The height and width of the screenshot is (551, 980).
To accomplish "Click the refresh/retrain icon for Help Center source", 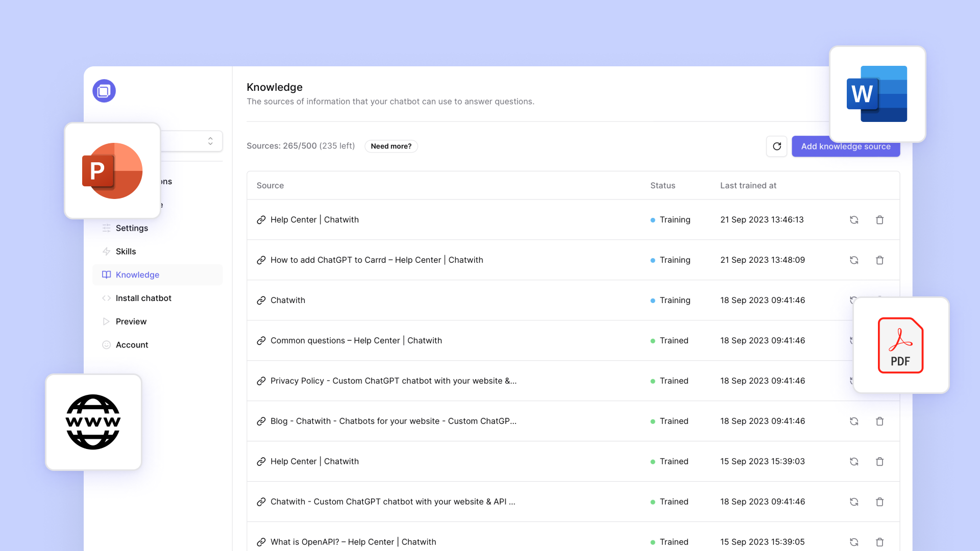I will click(x=854, y=219).
